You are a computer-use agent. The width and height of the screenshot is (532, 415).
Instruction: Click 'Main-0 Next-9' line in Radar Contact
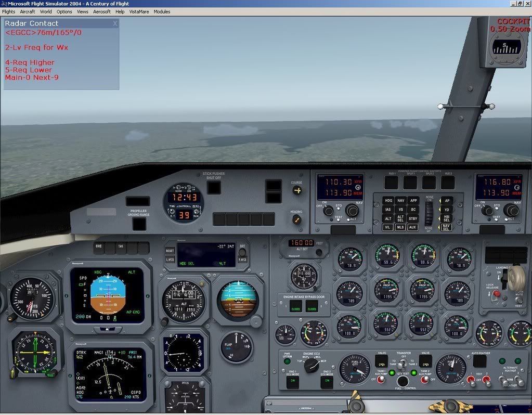[32, 77]
